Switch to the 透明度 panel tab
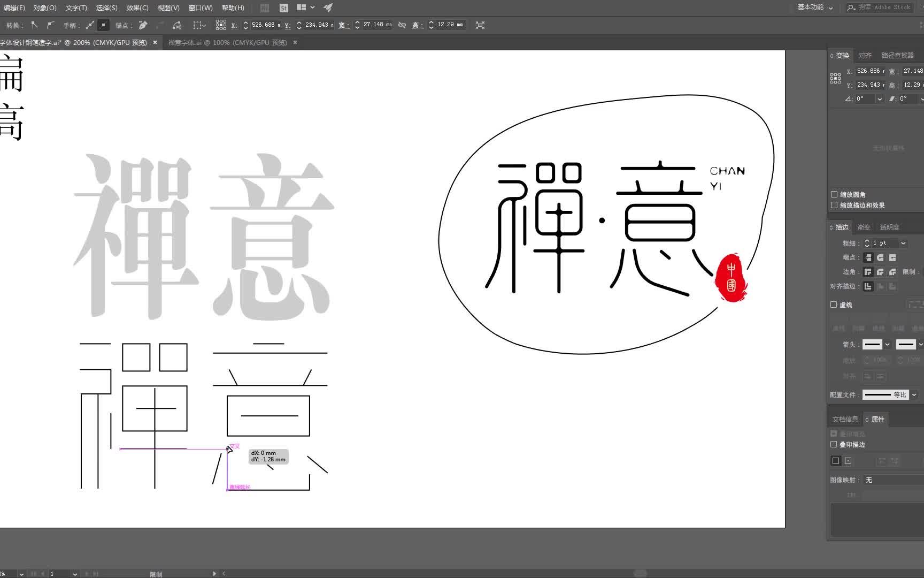 (x=890, y=227)
